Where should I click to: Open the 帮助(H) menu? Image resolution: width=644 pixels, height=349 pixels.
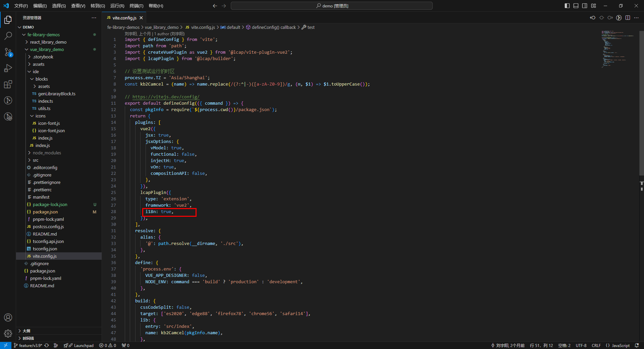coord(156,6)
